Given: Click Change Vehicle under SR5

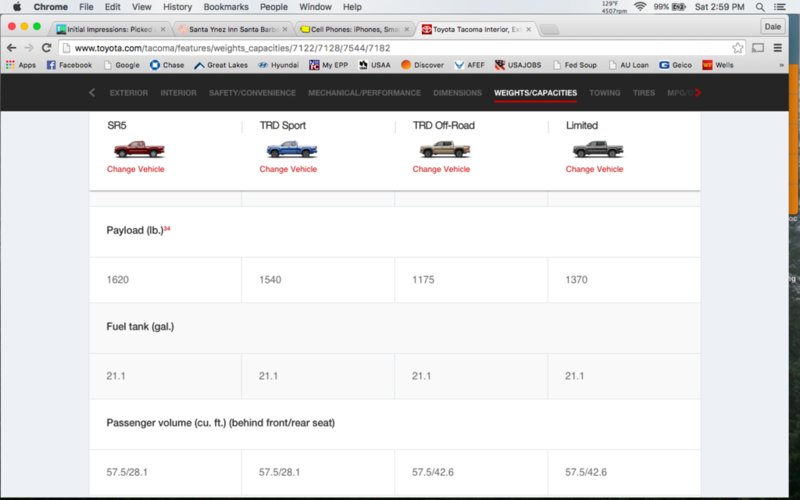Looking at the screenshot, I should pyautogui.click(x=136, y=169).
